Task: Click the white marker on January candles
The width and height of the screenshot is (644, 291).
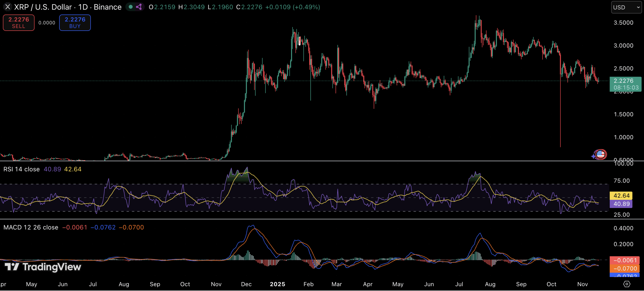Action: (x=299, y=41)
